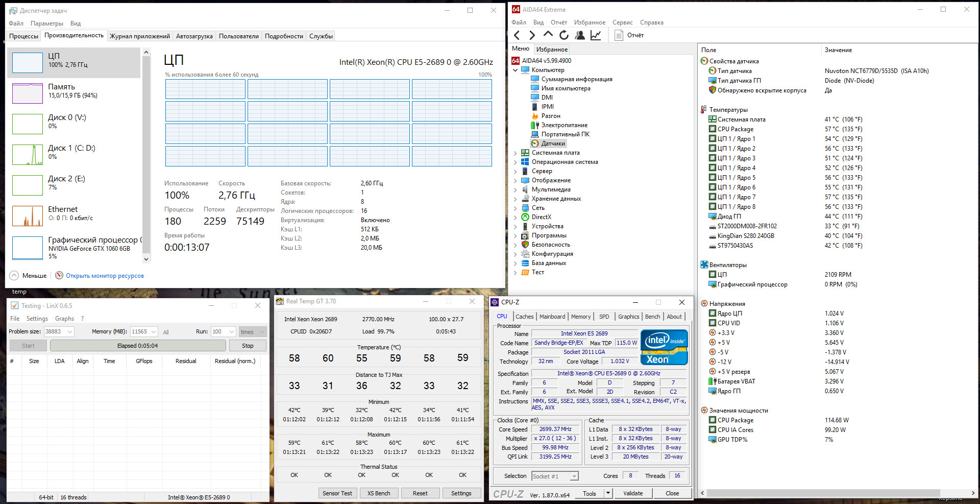Click the AIDA64 forward arrow icon
The height and width of the screenshot is (504, 980).
click(532, 35)
